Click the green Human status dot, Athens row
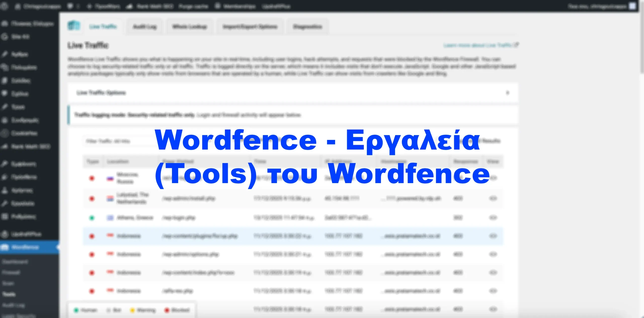This screenshot has width=644, height=318. pyautogui.click(x=92, y=218)
